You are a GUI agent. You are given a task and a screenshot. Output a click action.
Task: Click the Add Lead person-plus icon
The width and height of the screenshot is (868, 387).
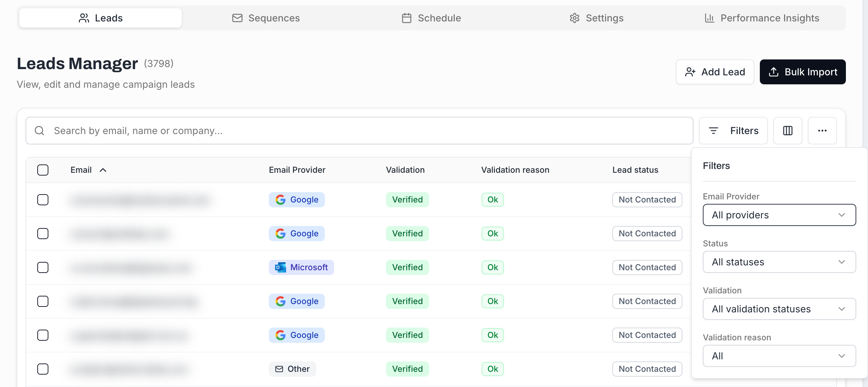click(690, 72)
